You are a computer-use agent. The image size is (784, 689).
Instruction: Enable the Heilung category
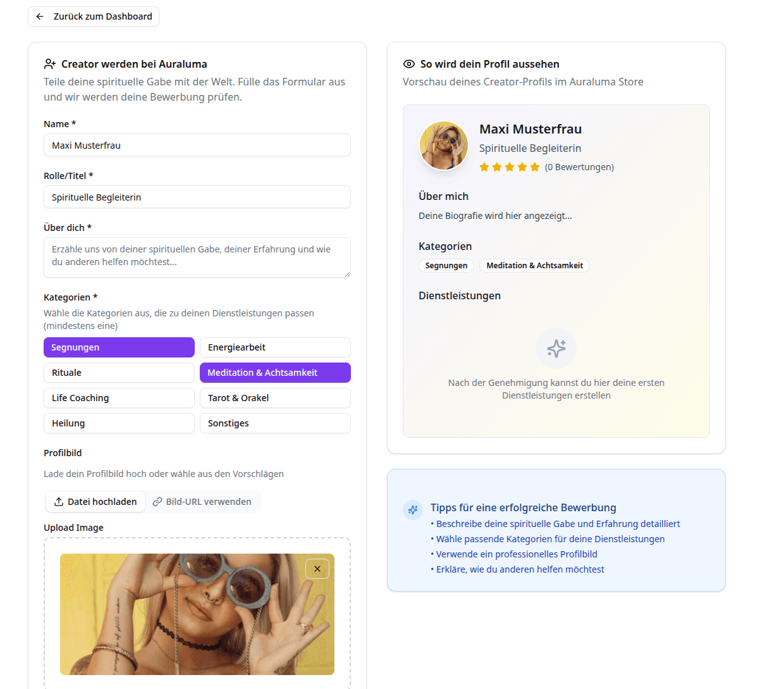tap(119, 423)
